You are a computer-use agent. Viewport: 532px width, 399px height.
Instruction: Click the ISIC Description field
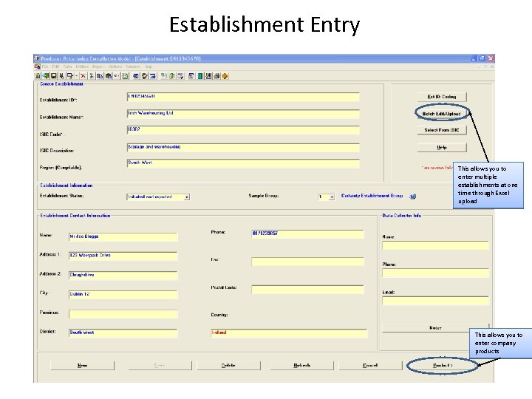point(243,147)
